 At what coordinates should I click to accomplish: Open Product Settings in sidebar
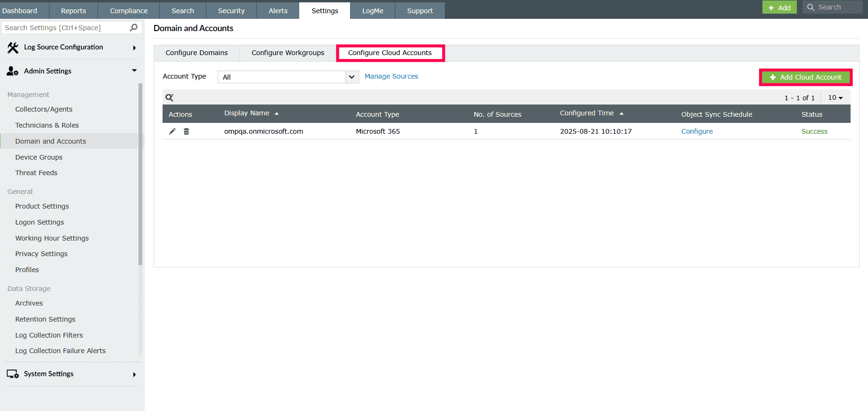(x=42, y=206)
